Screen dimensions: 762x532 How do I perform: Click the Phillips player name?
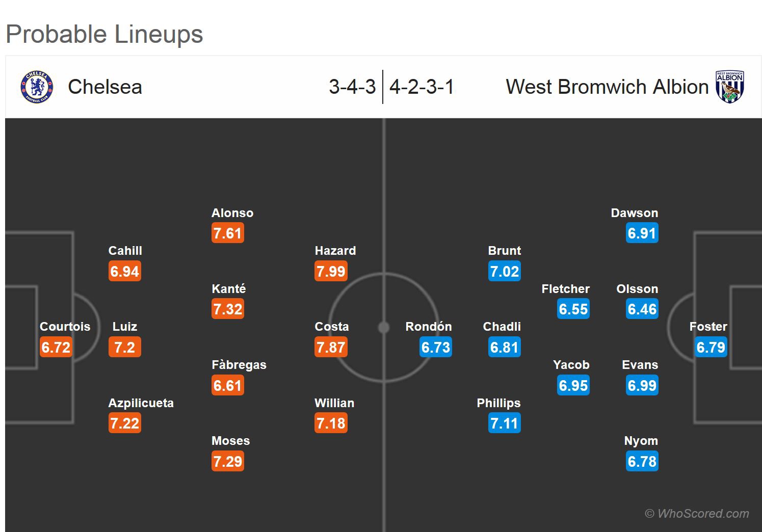498,403
